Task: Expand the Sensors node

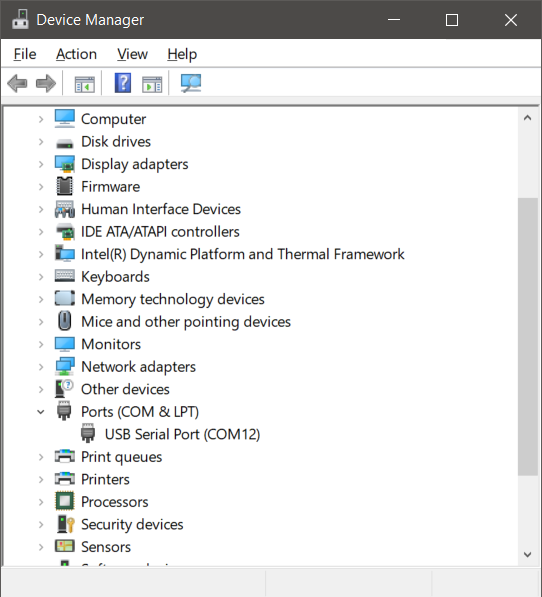Action: point(41,547)
